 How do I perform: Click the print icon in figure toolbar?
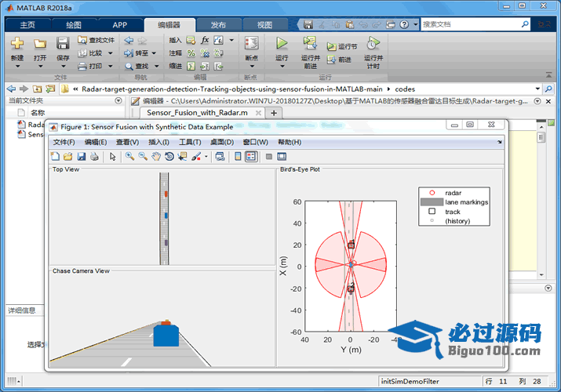pyautogui.click(x=94, y=157)
